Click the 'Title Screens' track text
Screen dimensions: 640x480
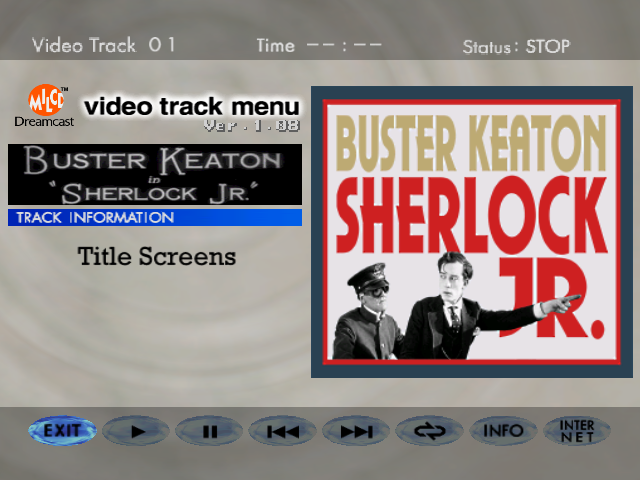point(157,257)
